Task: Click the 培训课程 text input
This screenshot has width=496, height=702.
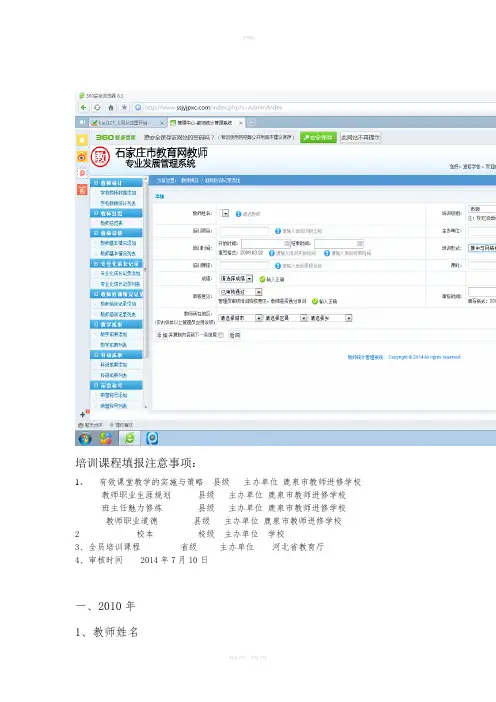Action: point(244,265)
